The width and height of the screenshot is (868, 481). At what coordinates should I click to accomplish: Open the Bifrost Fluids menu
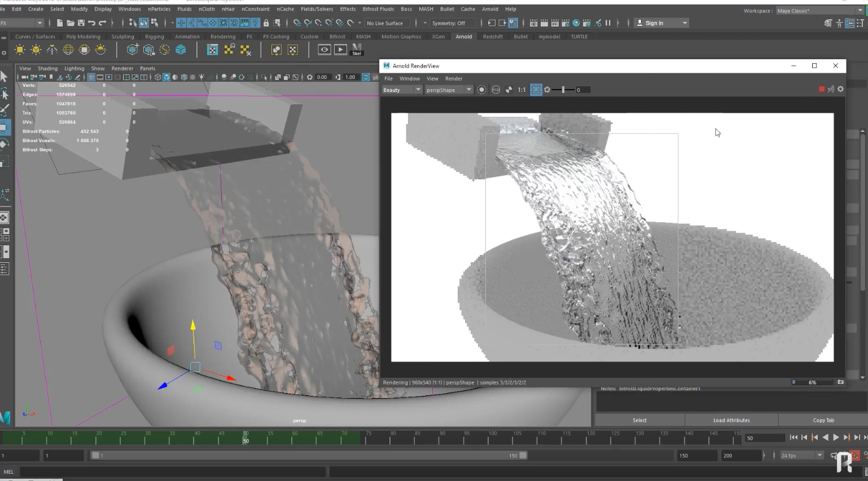pyautogui.click(x=378, y=9)
